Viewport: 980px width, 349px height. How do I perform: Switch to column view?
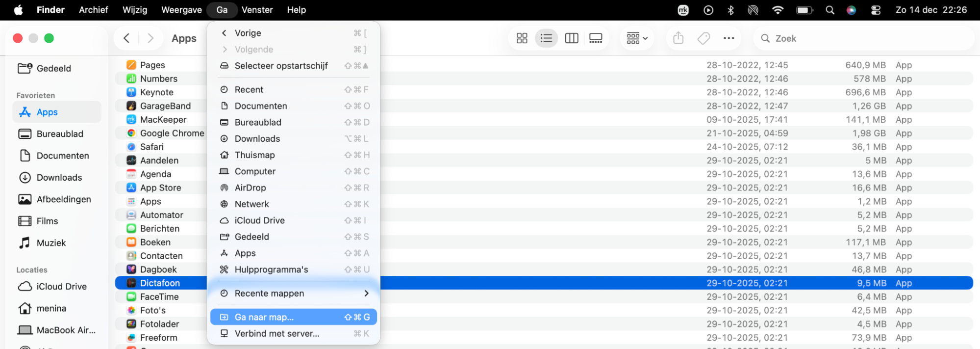(571, 38)
